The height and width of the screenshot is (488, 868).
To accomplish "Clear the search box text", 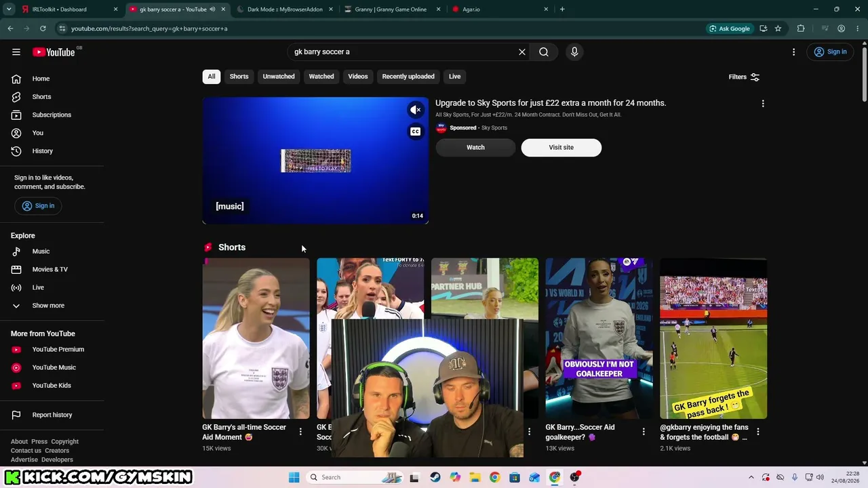I will (x=522, y=52).
